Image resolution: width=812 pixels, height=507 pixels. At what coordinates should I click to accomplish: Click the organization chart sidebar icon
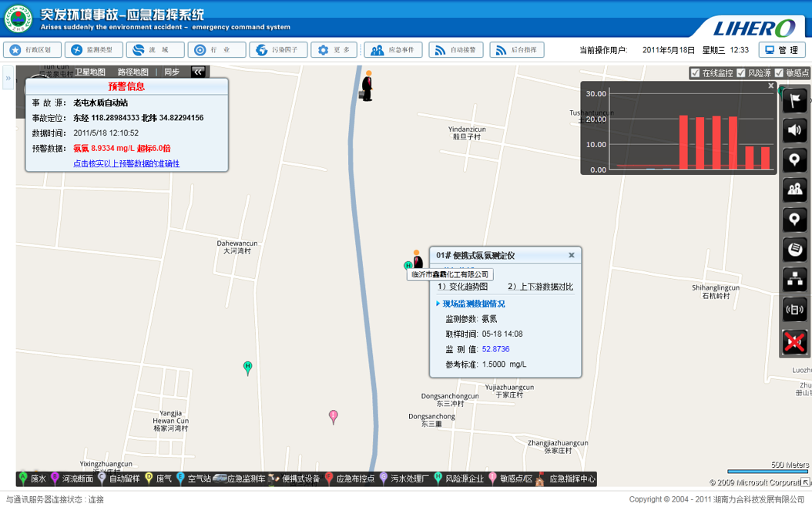pyautogui.click(x=794, y=280)
